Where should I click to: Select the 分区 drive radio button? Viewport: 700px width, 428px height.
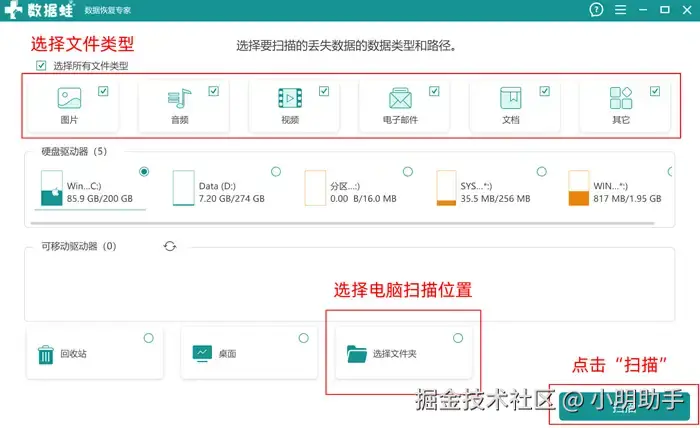coord(408,171)
